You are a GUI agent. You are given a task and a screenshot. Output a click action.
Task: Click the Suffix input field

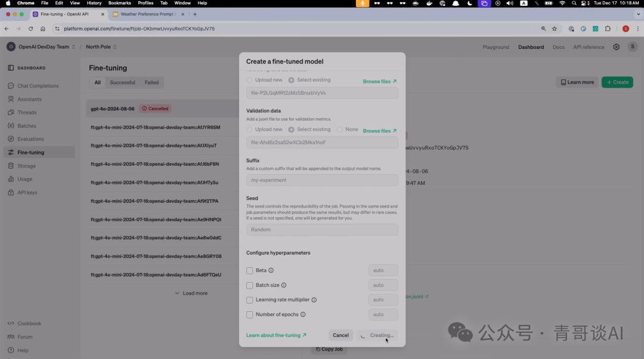322,180
